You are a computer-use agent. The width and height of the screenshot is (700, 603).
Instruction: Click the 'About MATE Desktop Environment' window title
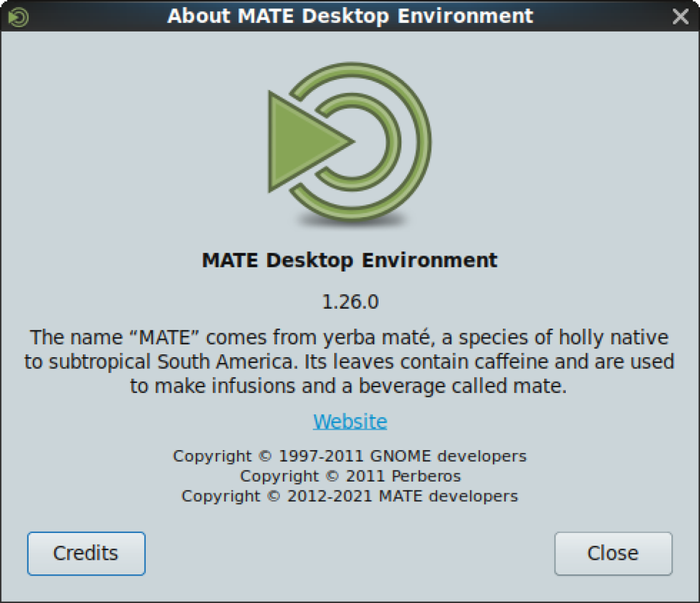350,16
